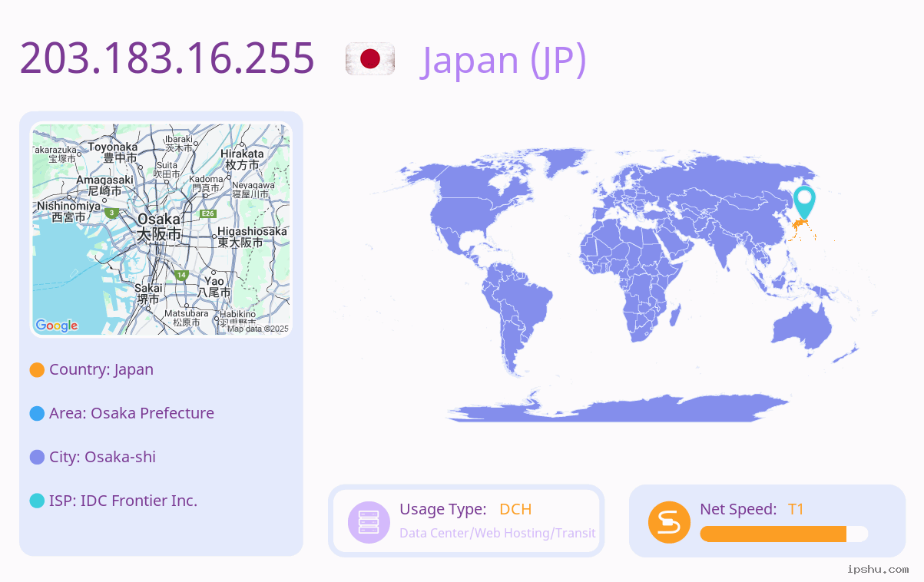
Task: Click the Usage Type label
Action: point(442,509)
